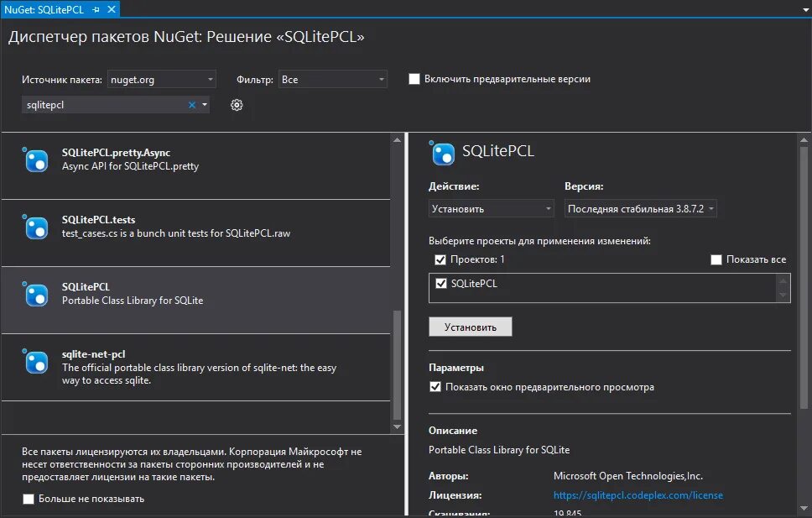
Task: Click the sqlite-net-pcl package icon
Action: point(36,361)
